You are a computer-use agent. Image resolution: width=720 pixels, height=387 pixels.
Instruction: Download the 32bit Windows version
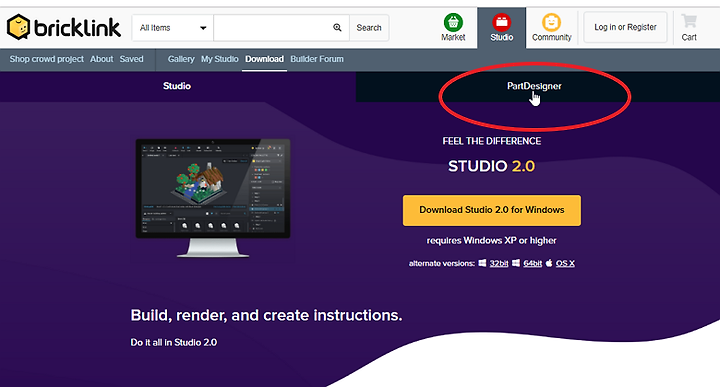click(x=499, y=264)
